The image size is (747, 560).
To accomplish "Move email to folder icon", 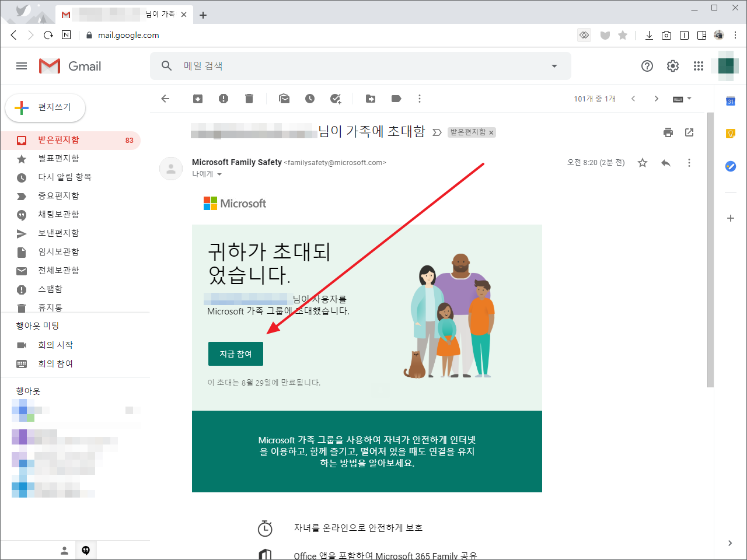I will pyautogui.click(x=371, y=99).
